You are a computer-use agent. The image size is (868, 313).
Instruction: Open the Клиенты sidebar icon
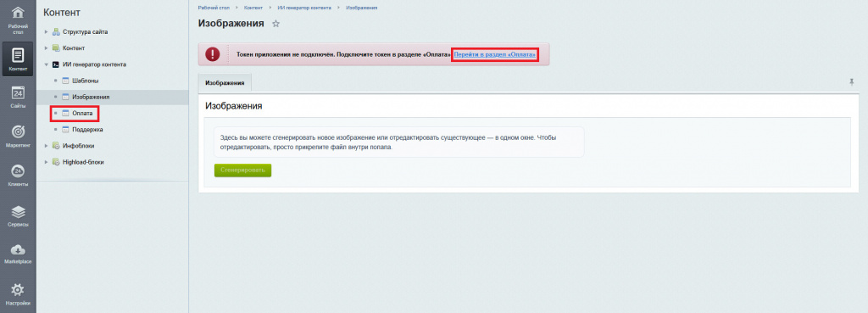(18, 171)
